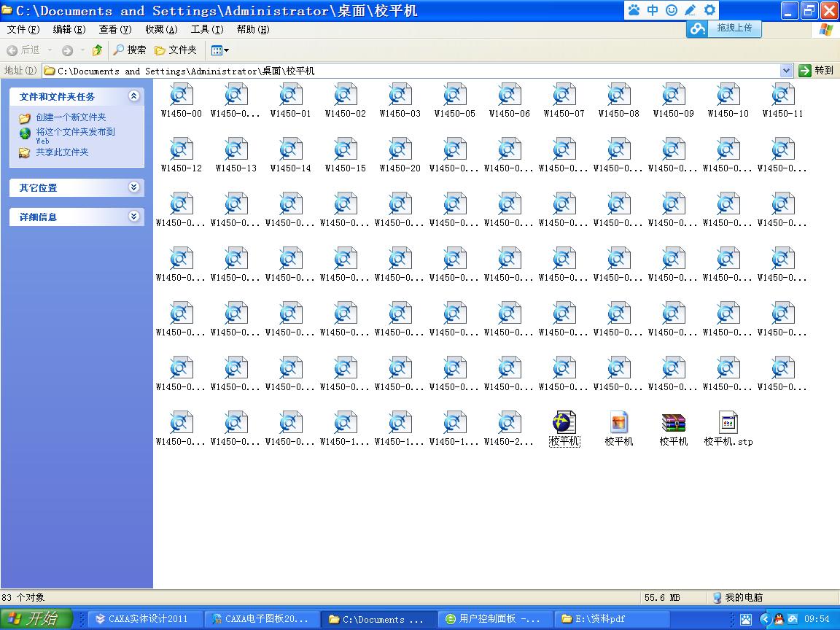This screenshot has width=840, height=630.
Task: Click the 后退 (Back) toolbar button
Action: [x=23, y=50]
